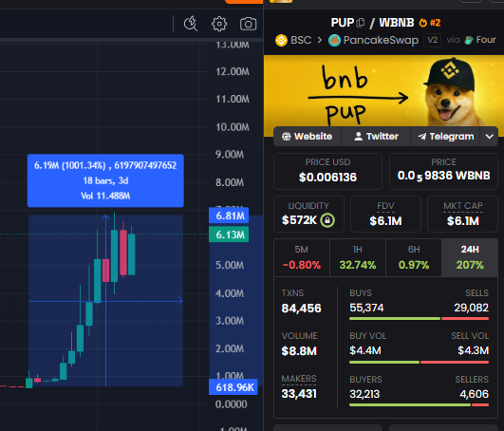The height and width of the screenshot is (431, 504).
Task: Click the BUYS 55,374 count
Action: click(x=366, y=308)
